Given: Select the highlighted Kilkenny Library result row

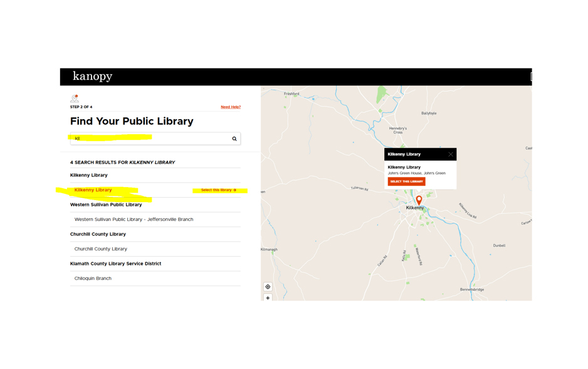Looking at the screenshot, I should (x=93, y=190).
